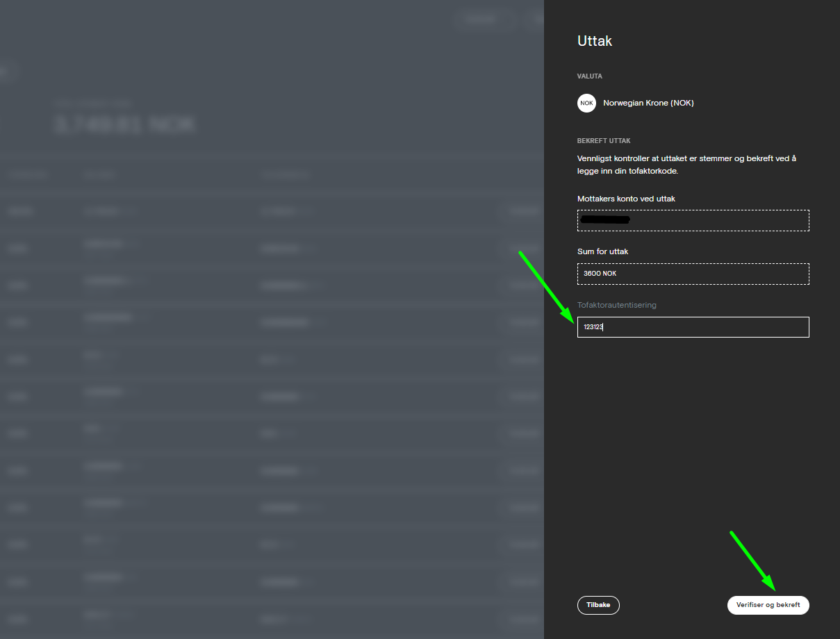Click the Mottakers konto ved uttak label
This screenshot has width=840, height=639.
coord(626,199)
